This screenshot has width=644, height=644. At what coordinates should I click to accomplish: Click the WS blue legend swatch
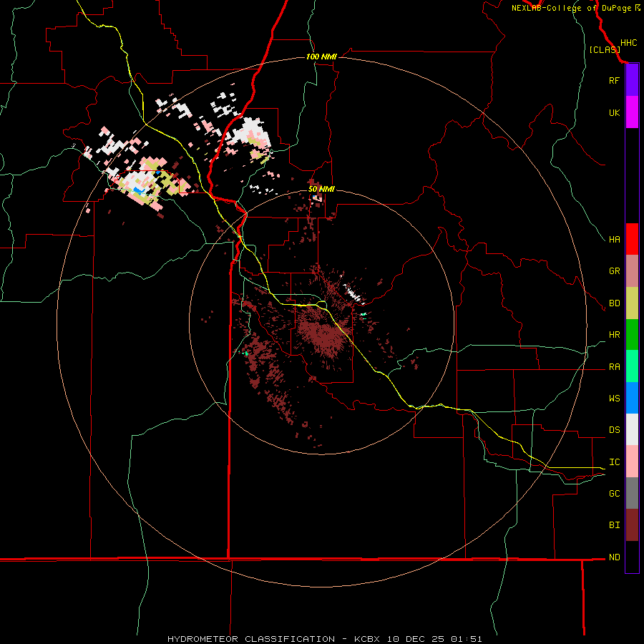coord(632,398)
